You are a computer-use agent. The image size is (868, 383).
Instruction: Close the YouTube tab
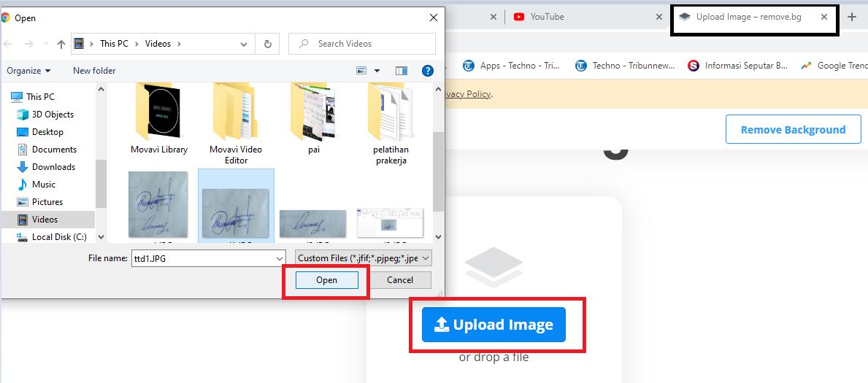click(658, 17)
